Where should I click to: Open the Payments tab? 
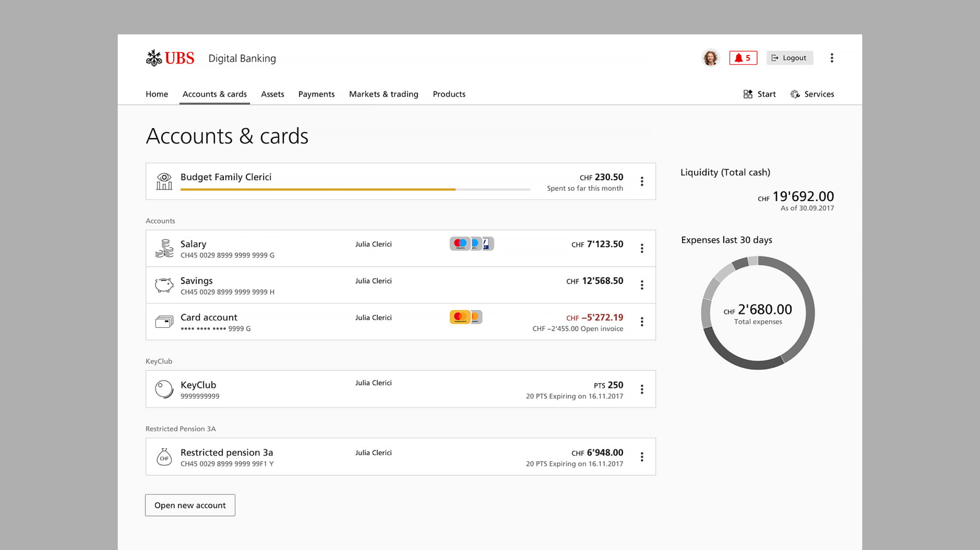(316, 94)
